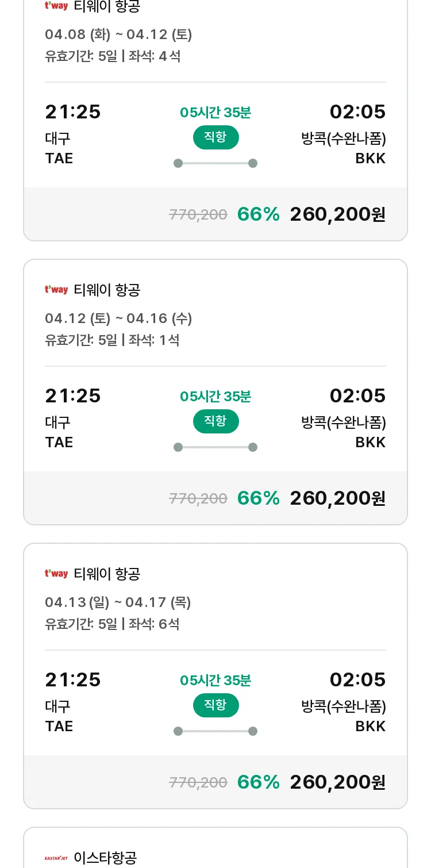Open the 이스타항공 flight card
This screenshot has width=431, height=868.
[x=215, y=848]
